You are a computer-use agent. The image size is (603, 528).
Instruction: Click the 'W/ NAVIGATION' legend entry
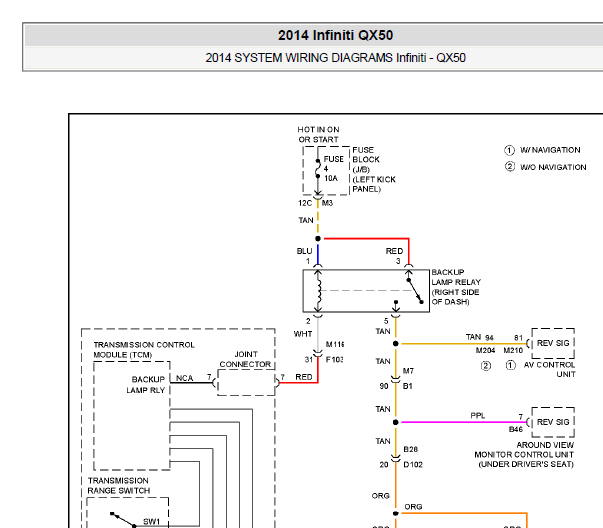(550, 150)
